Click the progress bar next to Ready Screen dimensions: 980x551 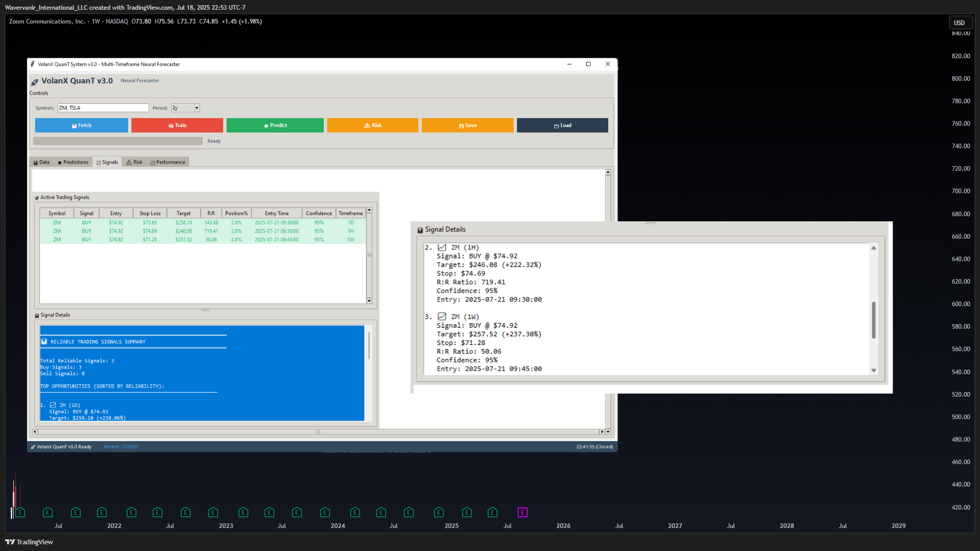click(118, 141)
